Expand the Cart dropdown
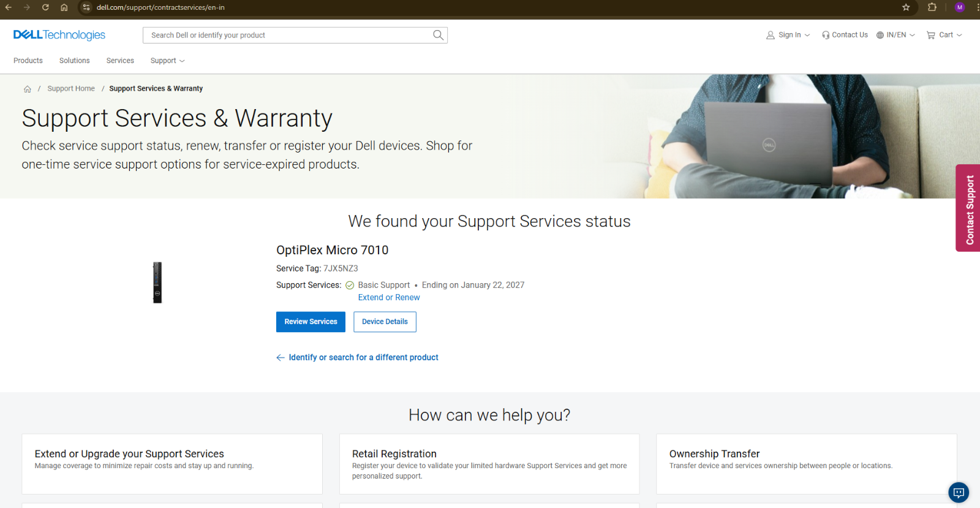 point(944,35)
